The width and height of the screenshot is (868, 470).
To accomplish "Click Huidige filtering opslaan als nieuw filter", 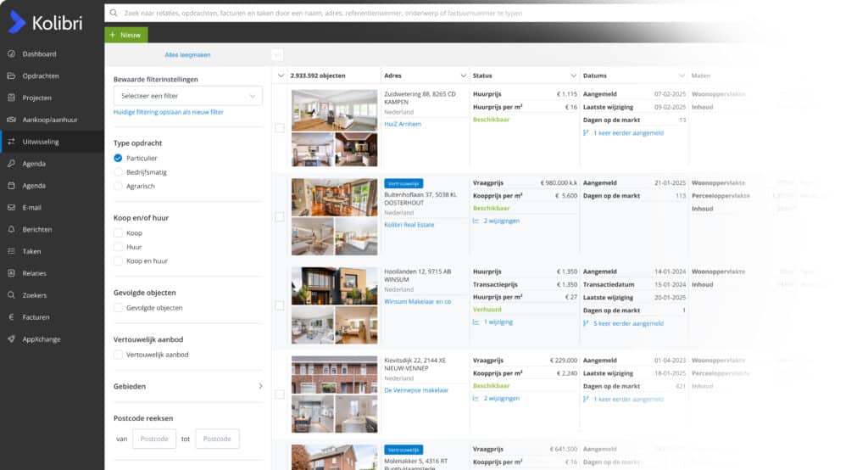I will 169,112.
